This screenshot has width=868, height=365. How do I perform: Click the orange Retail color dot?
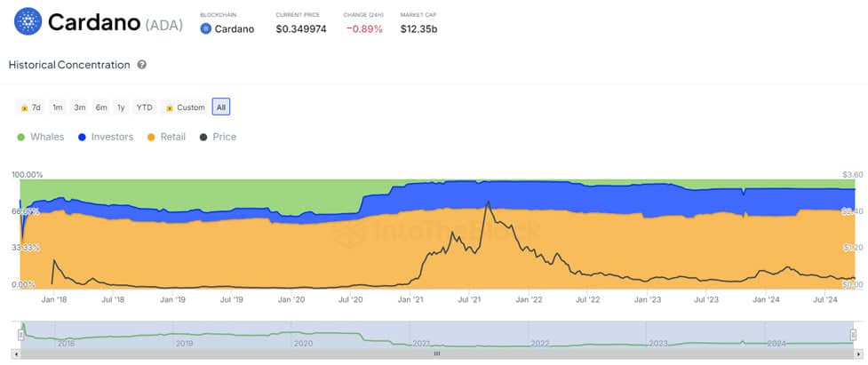click(151, 137)
